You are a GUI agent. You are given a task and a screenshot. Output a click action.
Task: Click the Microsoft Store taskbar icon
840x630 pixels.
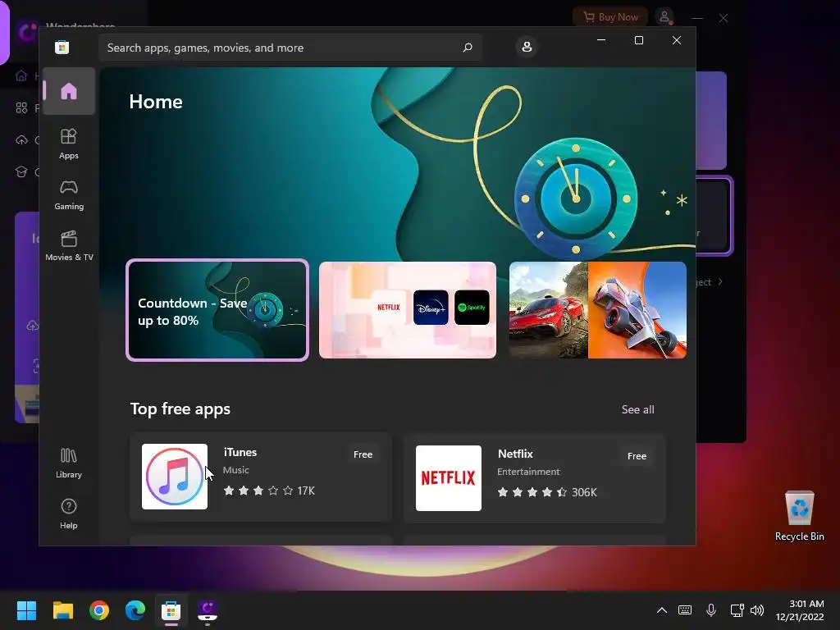[171, 610]
